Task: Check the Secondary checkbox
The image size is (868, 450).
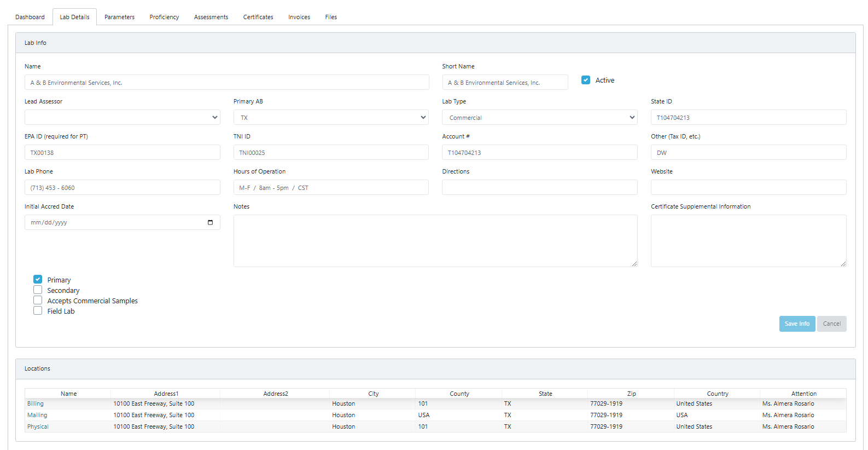Action: click(38, 290)
